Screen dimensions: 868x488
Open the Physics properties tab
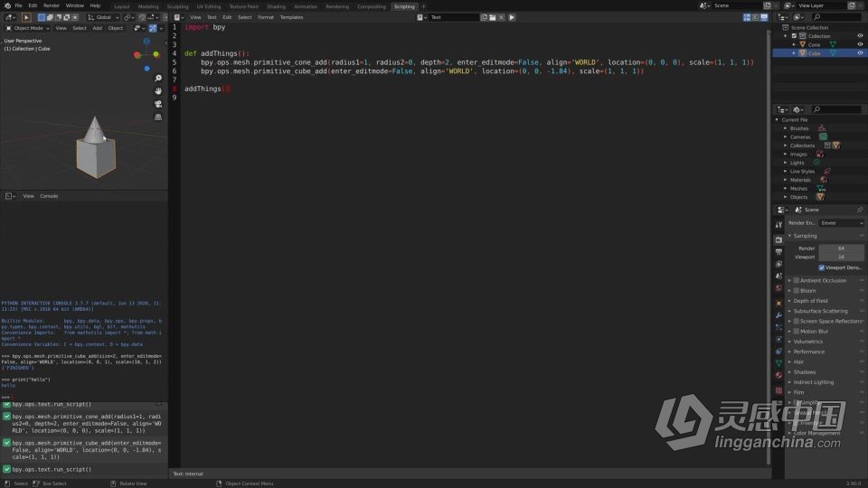(x=778, y=339)
